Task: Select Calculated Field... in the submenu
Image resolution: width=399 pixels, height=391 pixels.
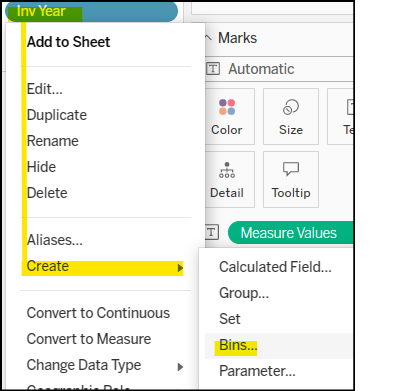Action: coord(275,267)
